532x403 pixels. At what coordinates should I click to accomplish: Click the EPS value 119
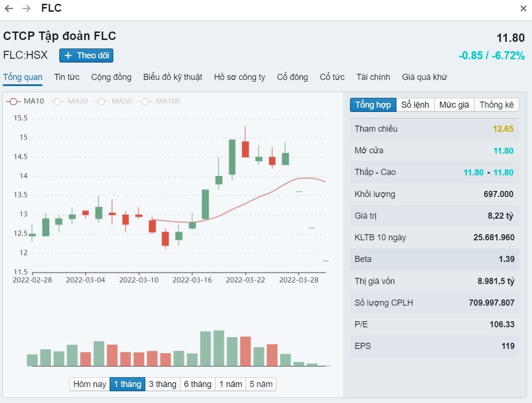click(508, 346)
